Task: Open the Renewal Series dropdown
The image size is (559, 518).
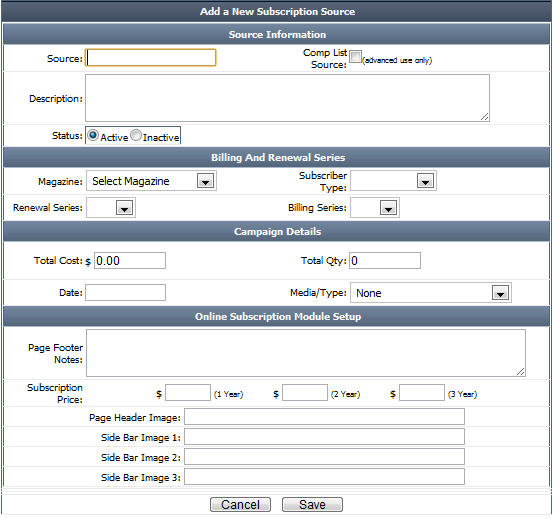Action: pyautogui.click(x=111, y=207)
